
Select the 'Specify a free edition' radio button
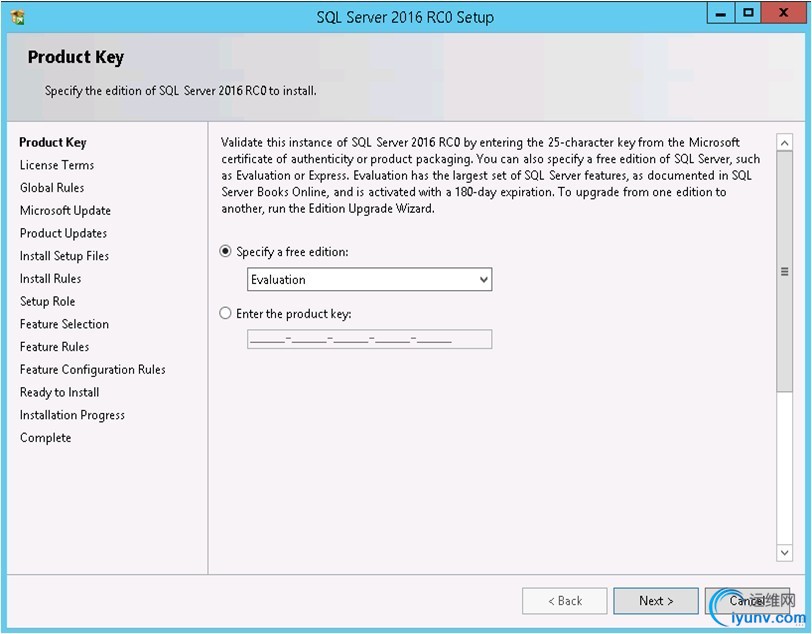pyautogui.click(x=225, y=252)
